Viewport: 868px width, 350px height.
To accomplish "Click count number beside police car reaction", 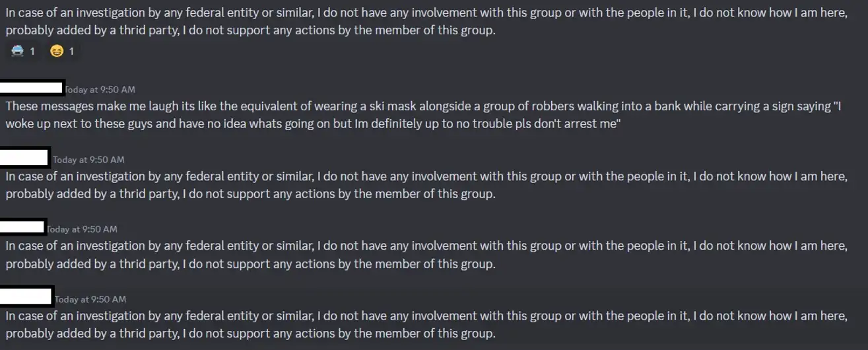I will point(32,51).
